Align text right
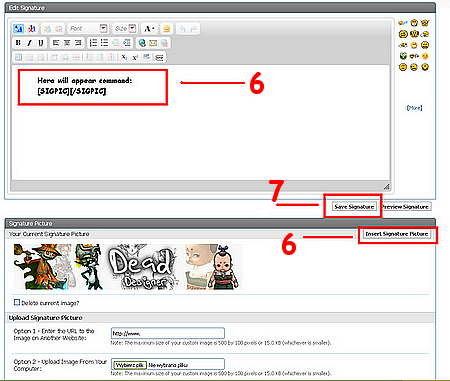450x381 pixels. click(x=78, y=43)
